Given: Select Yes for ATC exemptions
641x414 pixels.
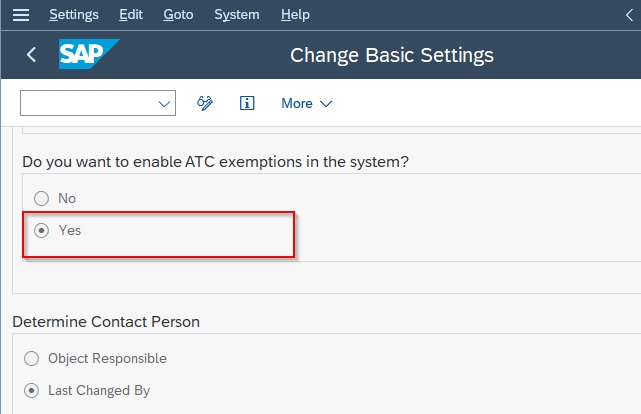Looking at the screenshot, I should 41,230.
